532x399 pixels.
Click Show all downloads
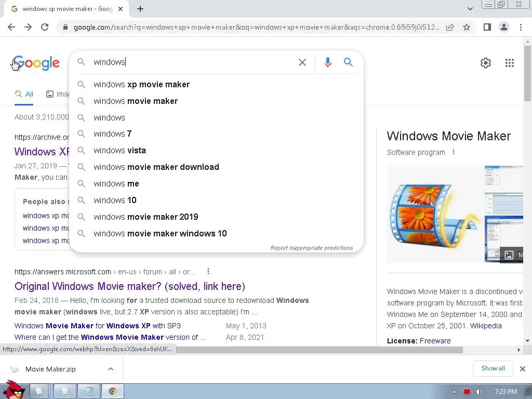click(493, 368)
